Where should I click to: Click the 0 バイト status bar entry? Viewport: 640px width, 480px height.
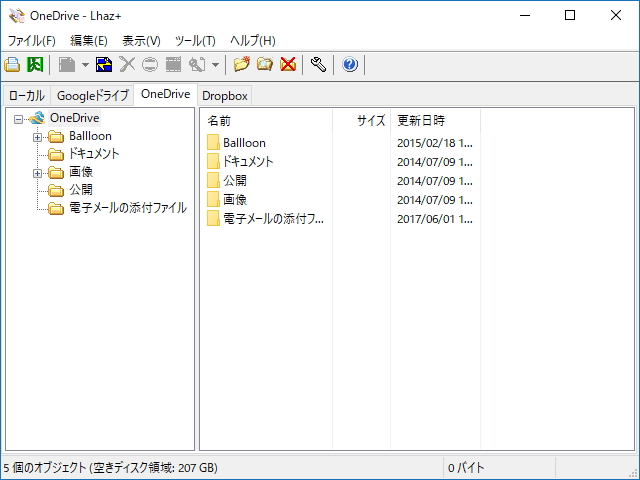coord(466,467)
